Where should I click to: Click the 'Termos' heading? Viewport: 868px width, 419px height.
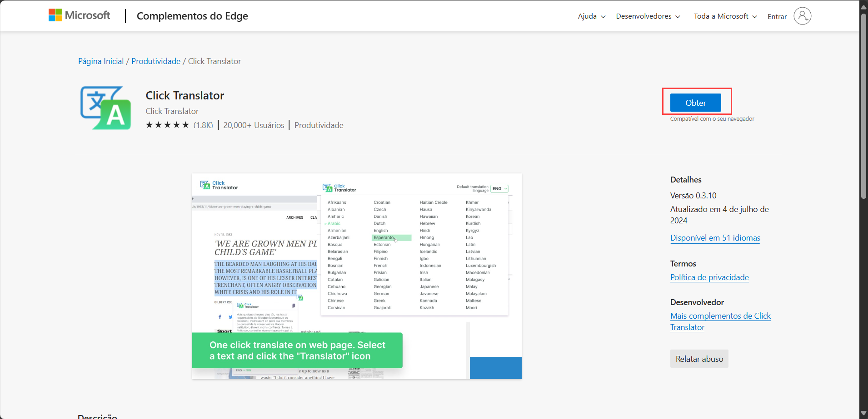[683, 264]
